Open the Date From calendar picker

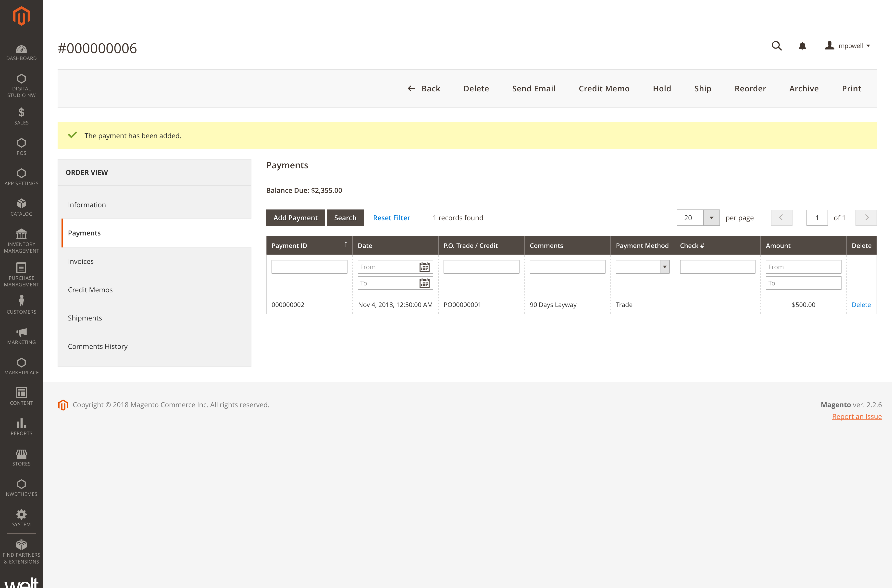click(424, 267)
